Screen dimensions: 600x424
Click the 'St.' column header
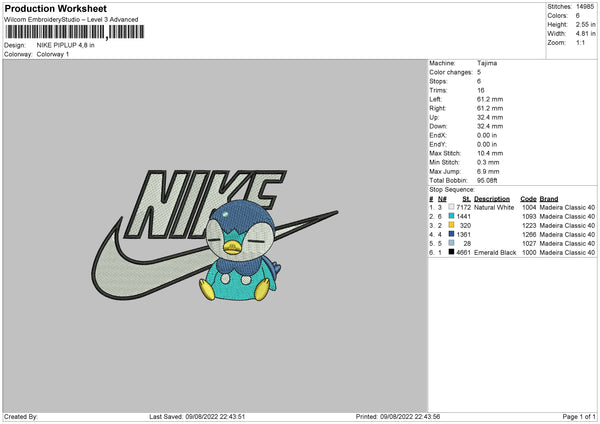coord(466,199)
